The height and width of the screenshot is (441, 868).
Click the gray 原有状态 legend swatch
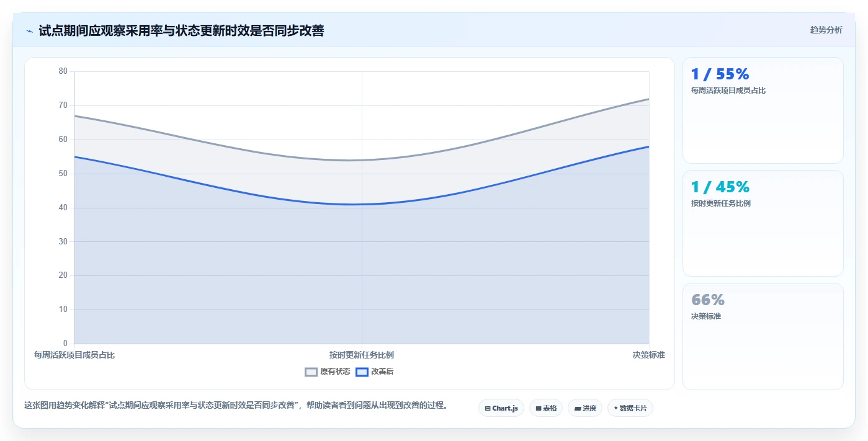[x=311, y=372]
